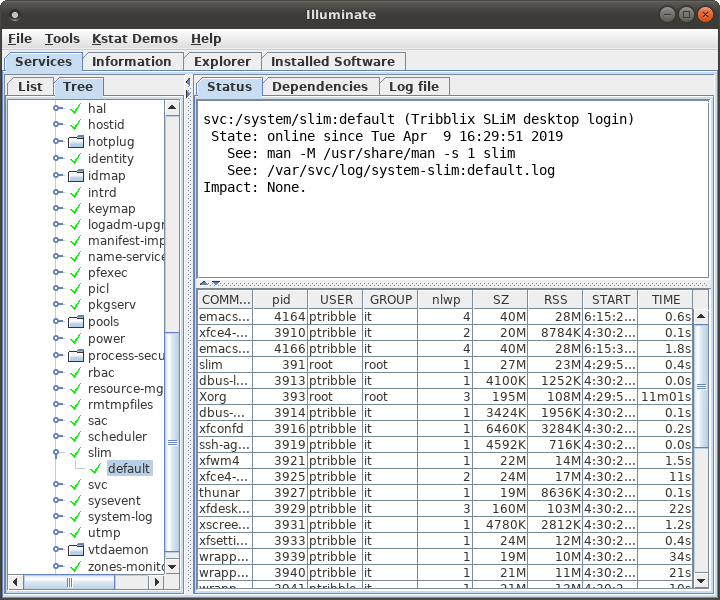
Task: Sort processes by pid column header
Action: [x=281, y=300]
